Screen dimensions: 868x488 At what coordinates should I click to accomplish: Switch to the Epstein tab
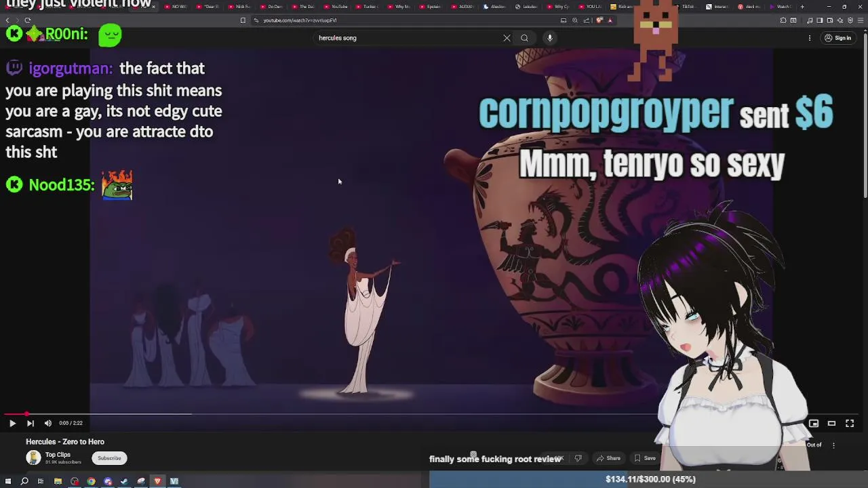tap(430, 7)
